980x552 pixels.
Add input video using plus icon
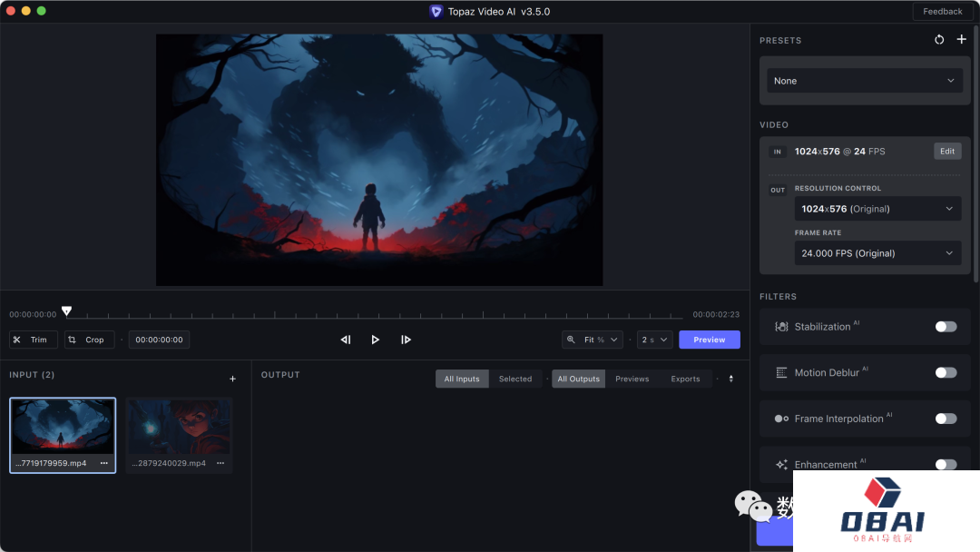232,379
